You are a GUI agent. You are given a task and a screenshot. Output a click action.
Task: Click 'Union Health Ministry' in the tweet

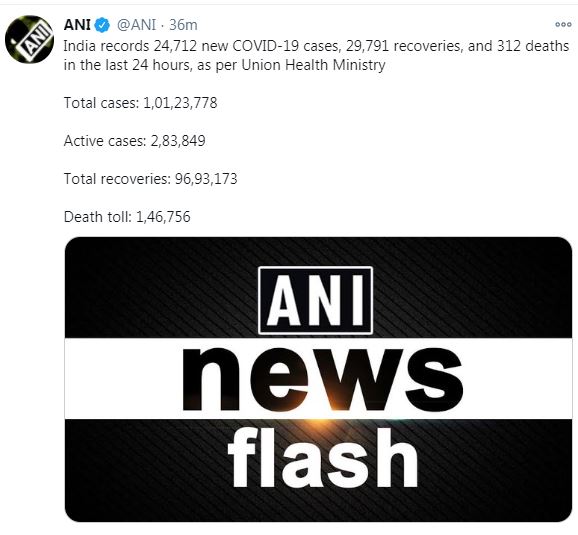click(x=313, y=65)
